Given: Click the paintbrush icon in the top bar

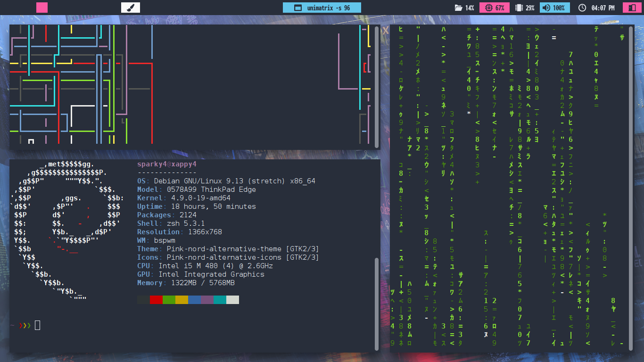Looking at the screenshot, I should 131,8.
